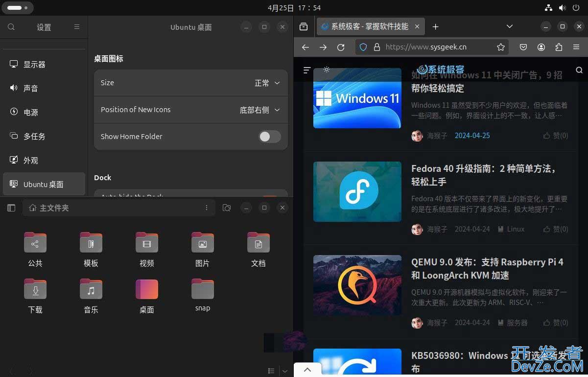Viewport: 588px width, 377px height.
Task: Open the list all tabs dropdown
Action: point(509,26)
